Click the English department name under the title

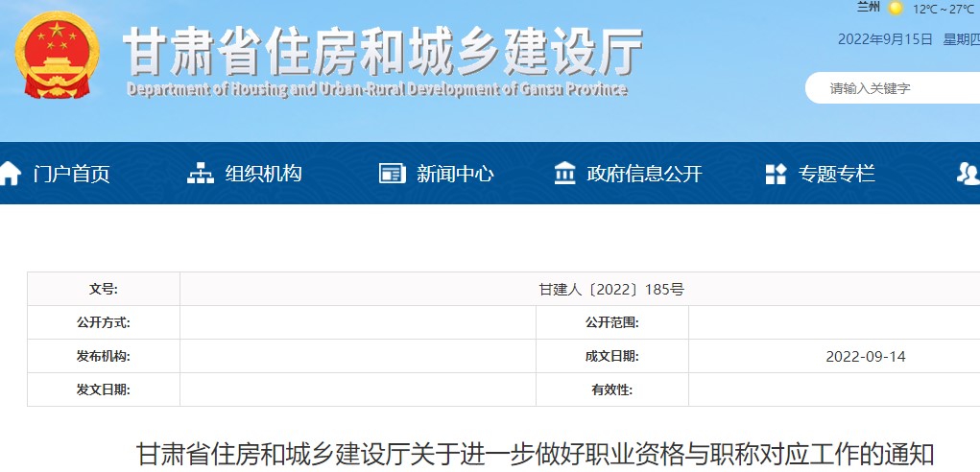[376, 90]
